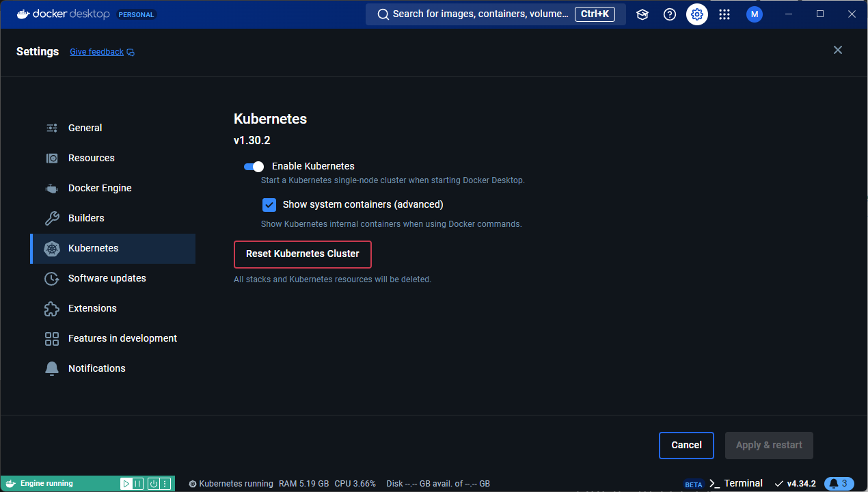This screenshot has width=868, height=492.
Task: Click the search bar for images and containers
Action: coord(496,14)
